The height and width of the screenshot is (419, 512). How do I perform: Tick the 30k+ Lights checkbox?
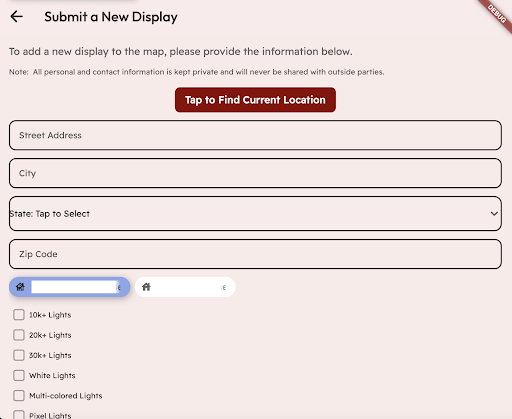pyautogui.click(x=19, y=355)
